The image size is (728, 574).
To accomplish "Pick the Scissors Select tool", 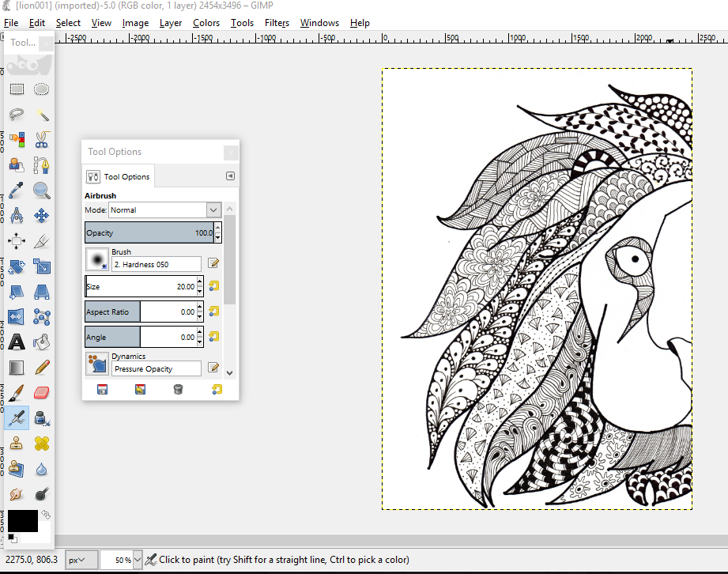I will 42,140.
